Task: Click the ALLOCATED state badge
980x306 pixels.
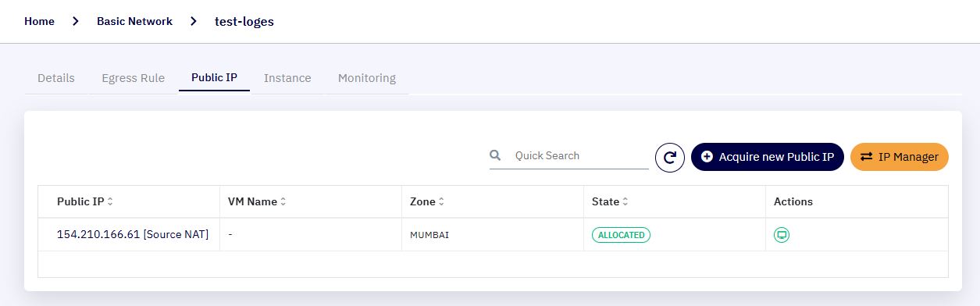Action: [621, 234]
